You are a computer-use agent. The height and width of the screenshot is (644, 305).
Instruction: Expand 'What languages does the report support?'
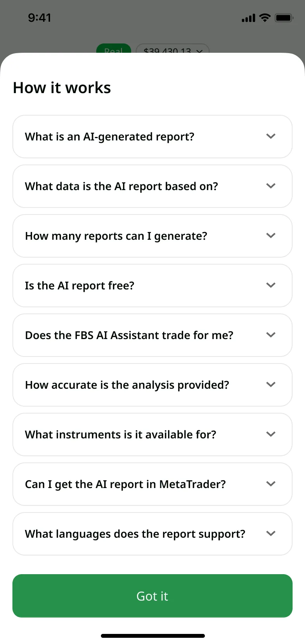[x=152, y=533]
